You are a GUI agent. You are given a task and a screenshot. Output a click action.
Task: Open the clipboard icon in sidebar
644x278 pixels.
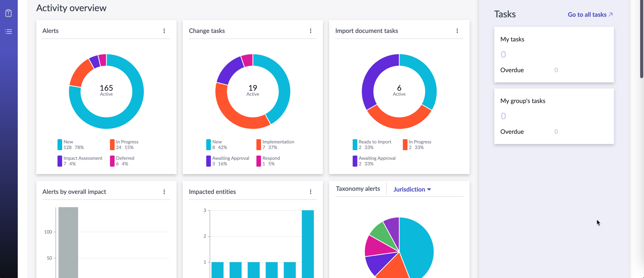pos(8,13)
